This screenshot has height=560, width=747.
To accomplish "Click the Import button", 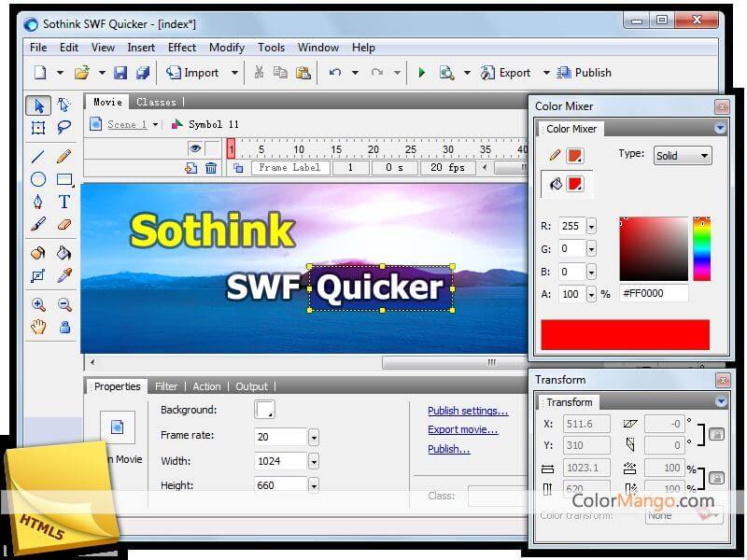I will pos(192,73).
